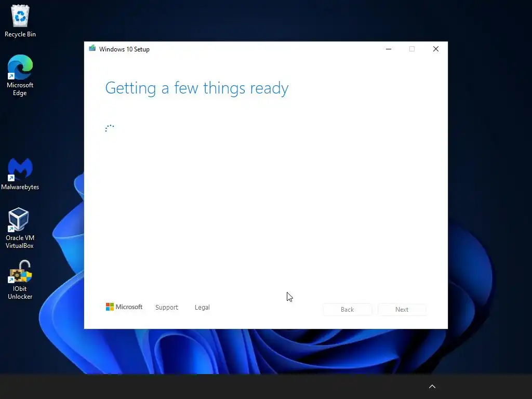Open the IObit Unlocker desktop shortcut
This screenshot has height=399, width=532.
pos(20,280)
